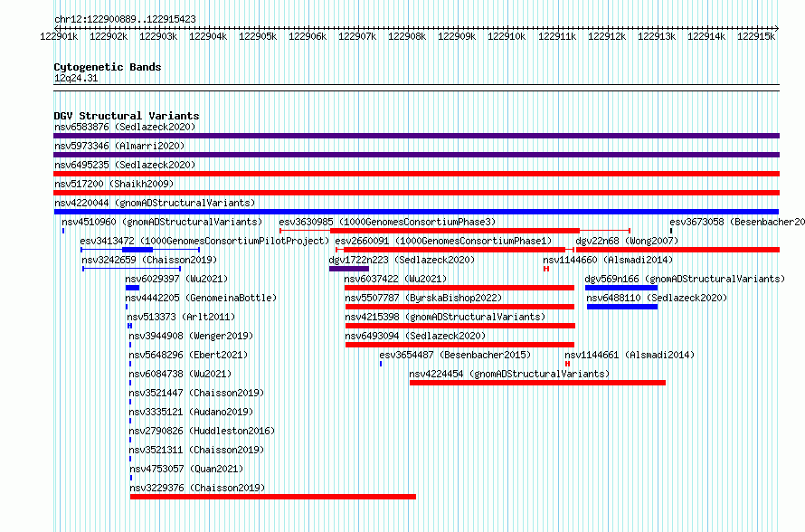The height and width of the screenshot is (532, 805).
Task: Click the nsv3521311 (Chaisson2019) label
Action: click(196, 450)
